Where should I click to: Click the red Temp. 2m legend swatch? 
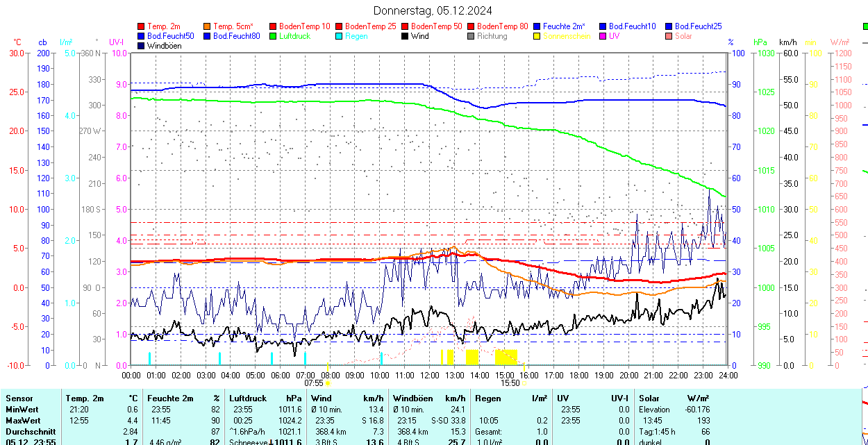click(142, 26)
